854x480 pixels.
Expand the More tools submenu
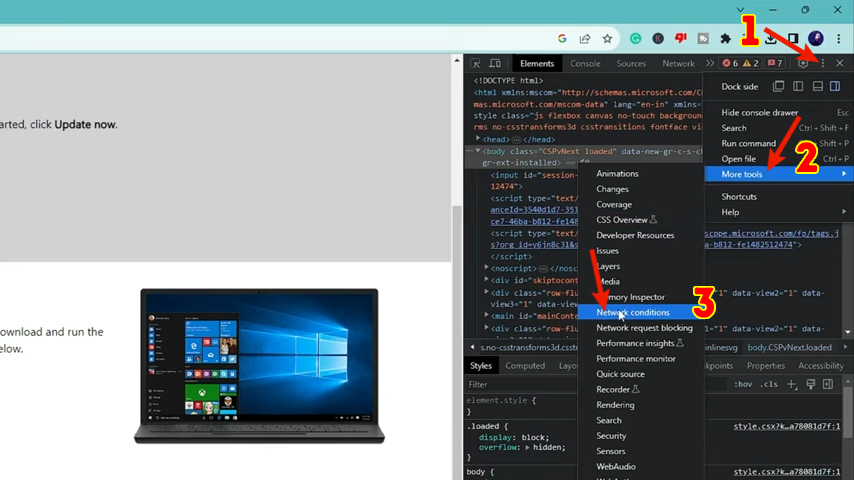(779, 174)
